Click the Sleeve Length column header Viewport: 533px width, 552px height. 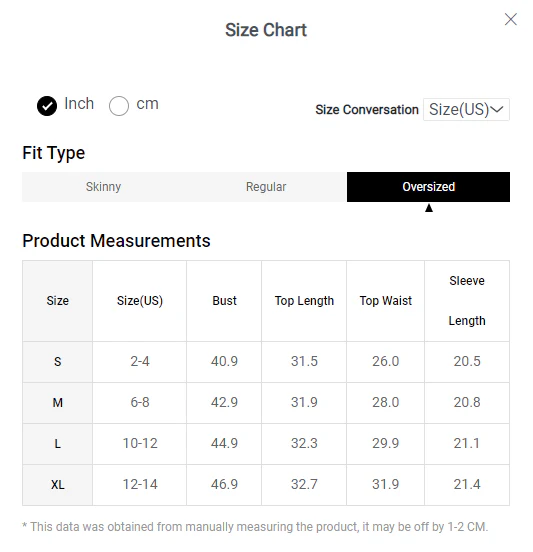click(x=467, y=301)
